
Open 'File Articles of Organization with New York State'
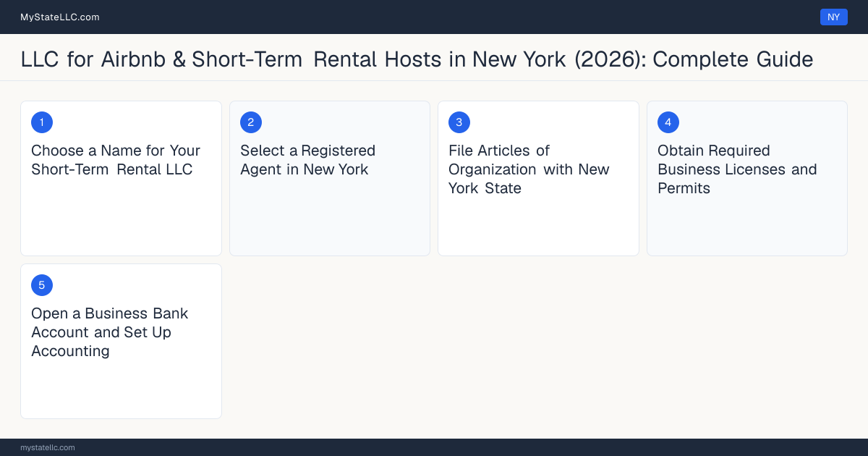coord(529,169)
